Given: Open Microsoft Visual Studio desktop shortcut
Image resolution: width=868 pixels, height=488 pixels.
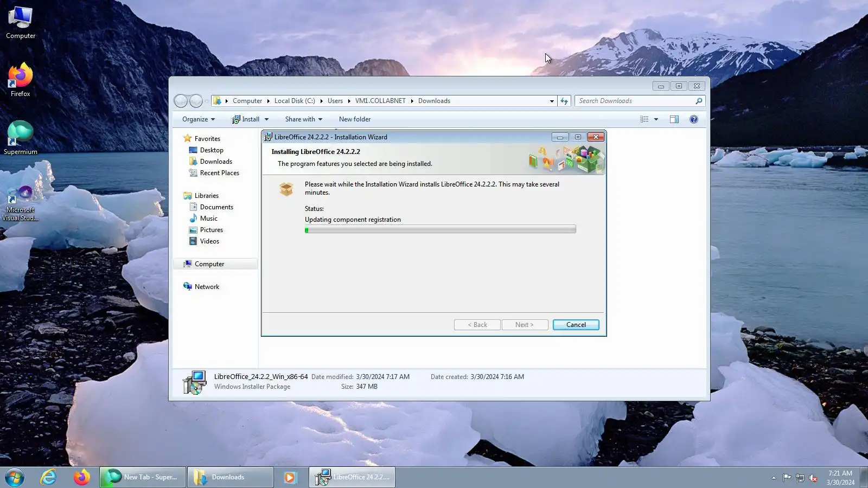Looking at the screenshot, I should click(x=21, y=202).
